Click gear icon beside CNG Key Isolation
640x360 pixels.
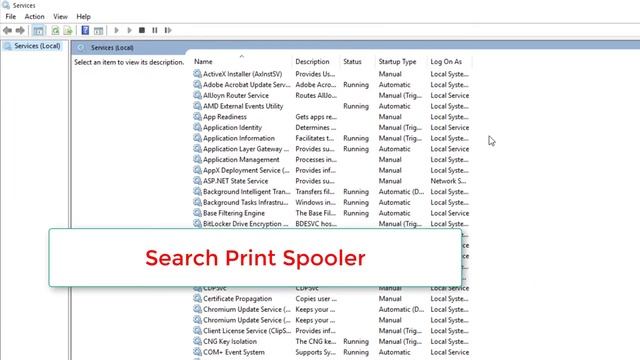[198, 342]
